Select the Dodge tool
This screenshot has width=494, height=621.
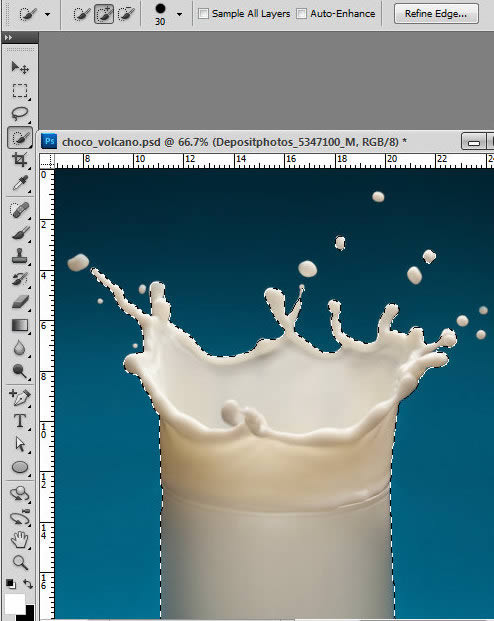[x=20, y=371]
